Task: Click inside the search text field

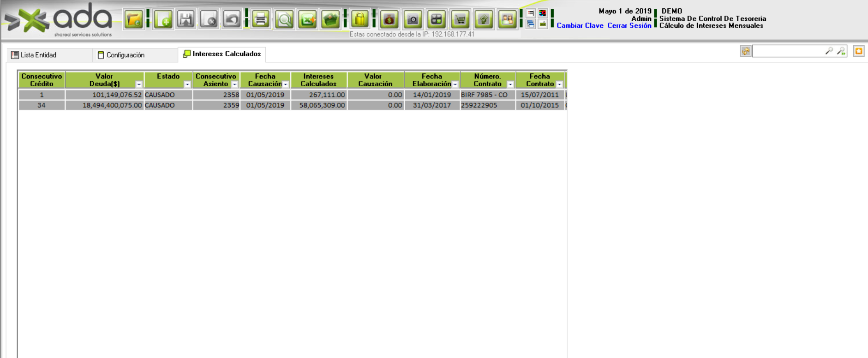Action: click(788, 51)
